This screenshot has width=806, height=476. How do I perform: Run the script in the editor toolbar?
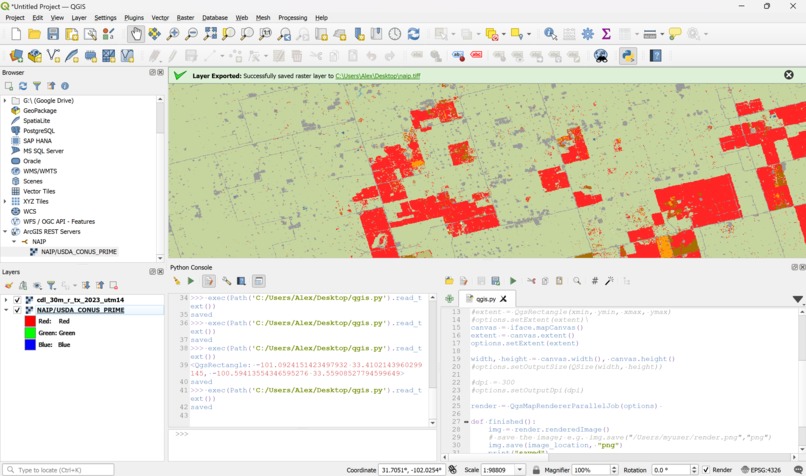tap(512, 281)
